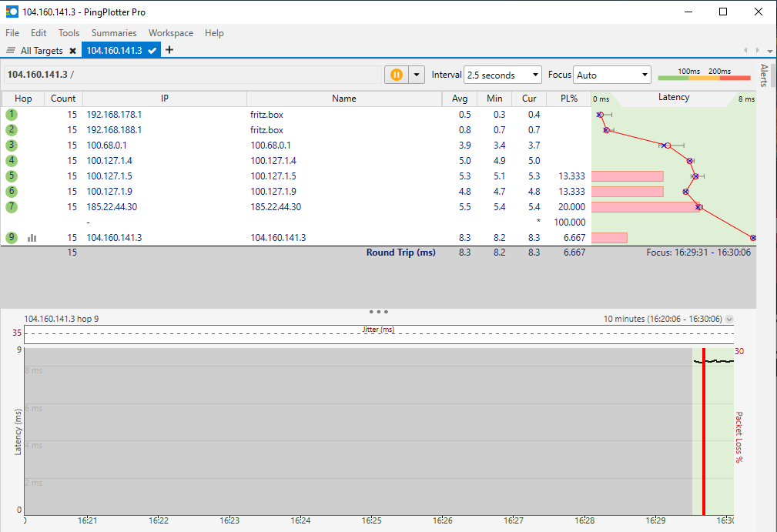This screenshot has width=777, height=532.
Task: Select hop 5 green circle
Action: (x=12, y=176)
